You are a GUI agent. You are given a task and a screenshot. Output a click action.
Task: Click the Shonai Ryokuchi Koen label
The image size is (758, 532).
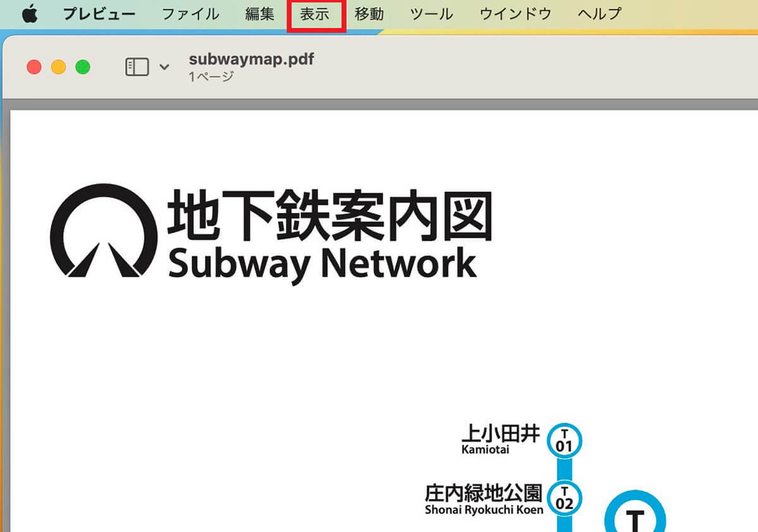484,509
